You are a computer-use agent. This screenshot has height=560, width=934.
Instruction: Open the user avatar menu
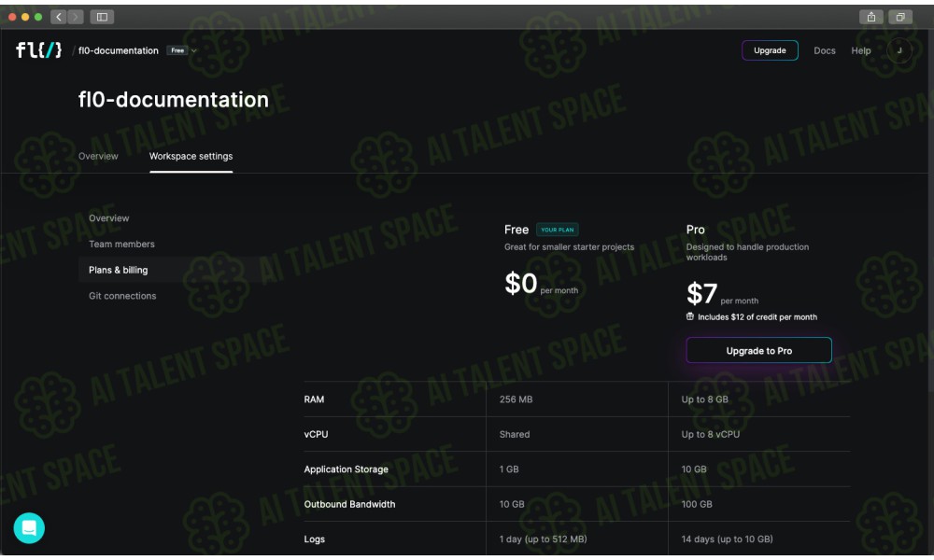pyautogui.click(x=899, y=50)
